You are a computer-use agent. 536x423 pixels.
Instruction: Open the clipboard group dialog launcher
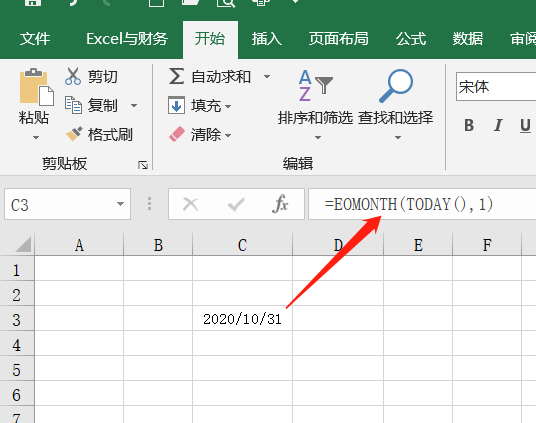143,165
